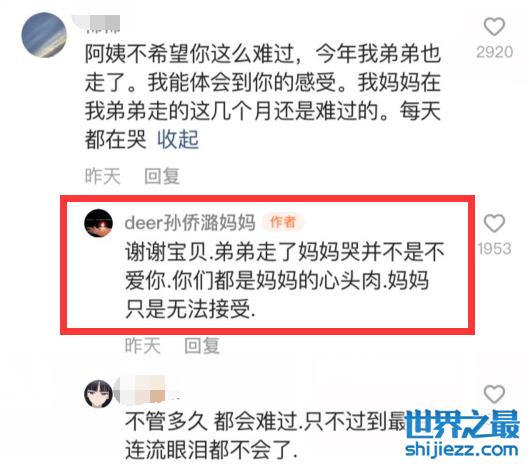Viewport: 529px width, 464px height.
Task: Reply to the first comment via 回复
Action: [x=162, y=176]
